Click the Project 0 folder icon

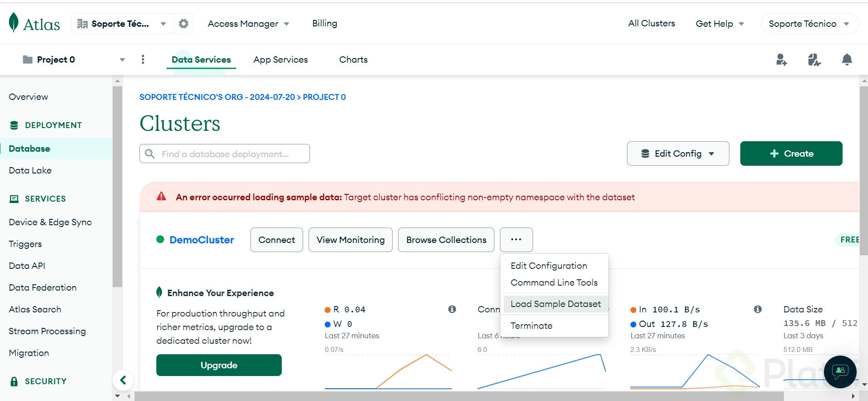coord(28,59)
